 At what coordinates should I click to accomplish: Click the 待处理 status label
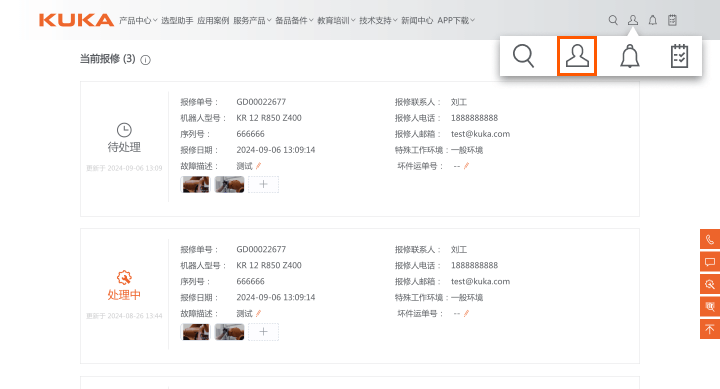point(124,147)
